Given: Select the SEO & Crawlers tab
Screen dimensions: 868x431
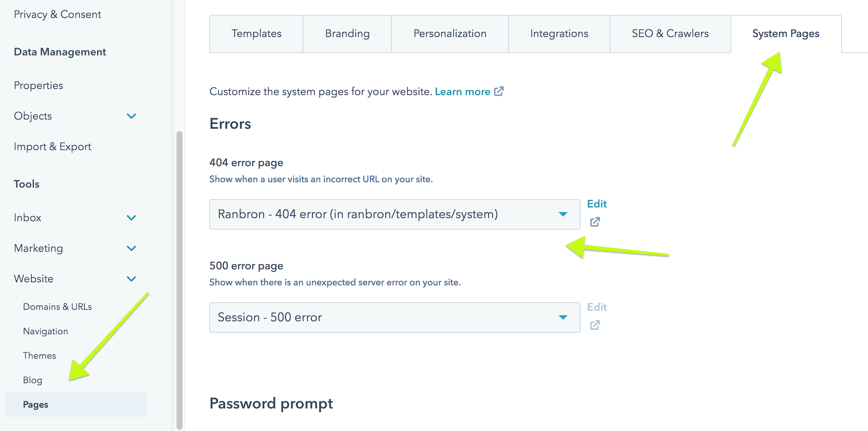Looking at the screenshot, I should tap(670, 34).
